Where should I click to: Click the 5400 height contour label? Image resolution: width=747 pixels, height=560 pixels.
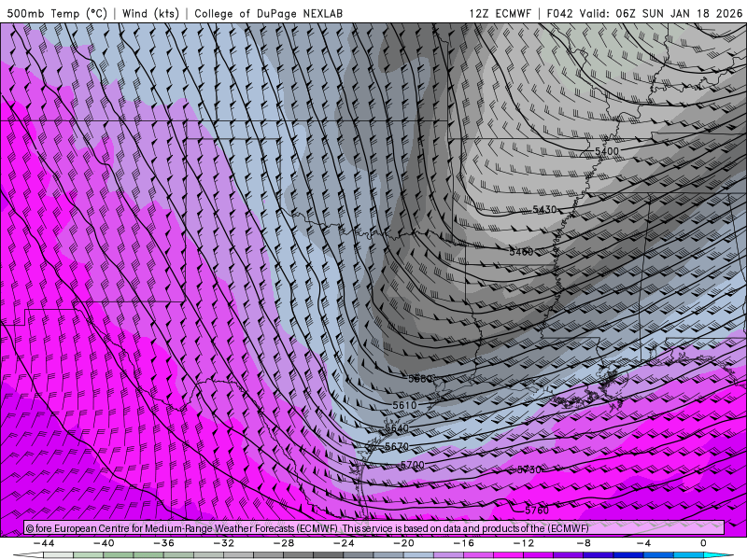point(606,151)
